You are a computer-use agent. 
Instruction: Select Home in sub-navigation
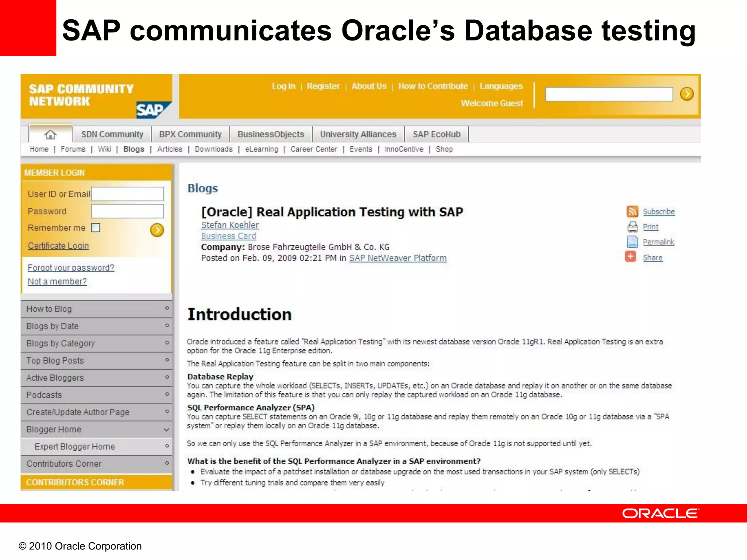[x=39, y=149]
